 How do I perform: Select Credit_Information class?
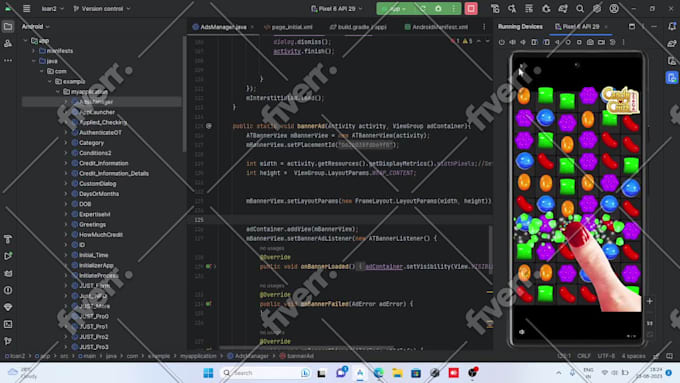tap(103, 163)
